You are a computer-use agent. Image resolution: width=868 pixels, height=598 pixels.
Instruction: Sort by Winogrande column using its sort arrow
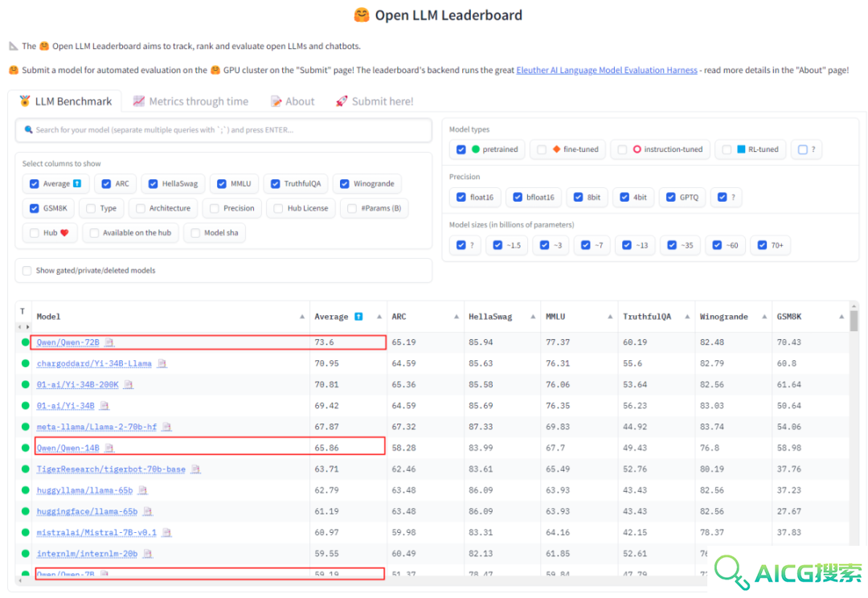click(764, 317)
